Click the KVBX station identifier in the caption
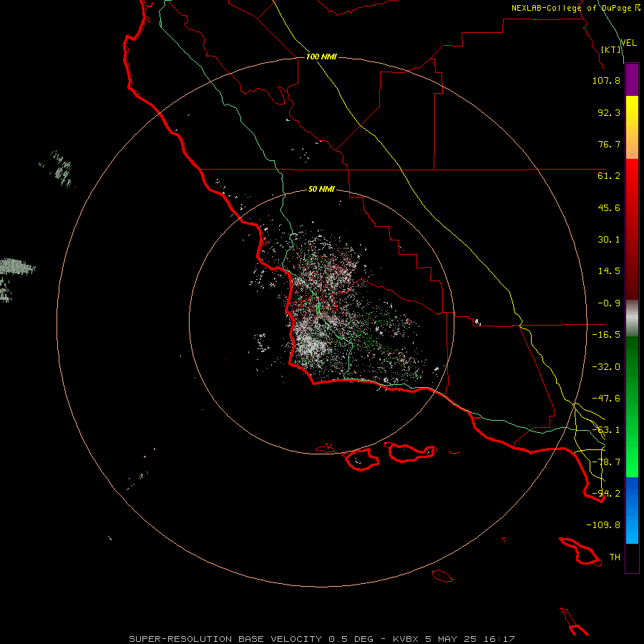 406,639
